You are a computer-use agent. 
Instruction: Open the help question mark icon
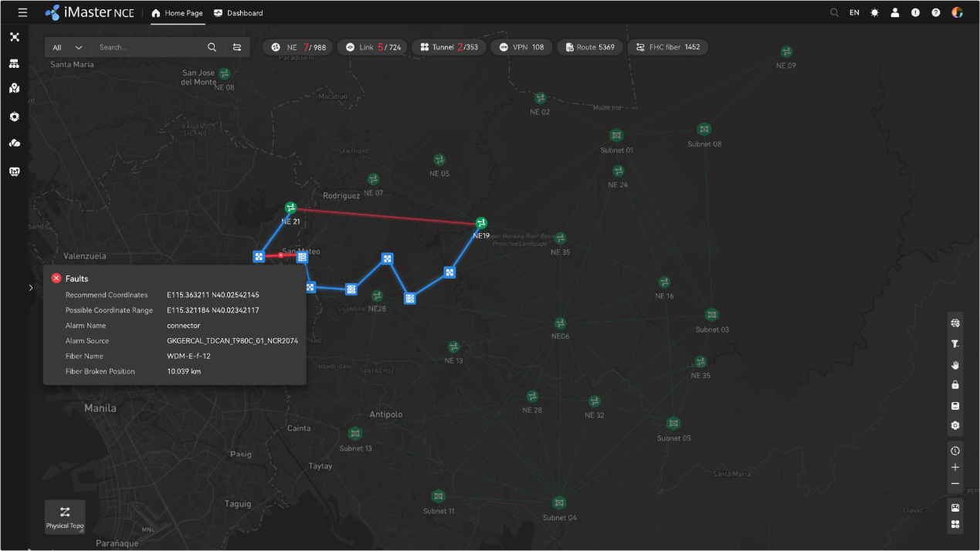936,13
